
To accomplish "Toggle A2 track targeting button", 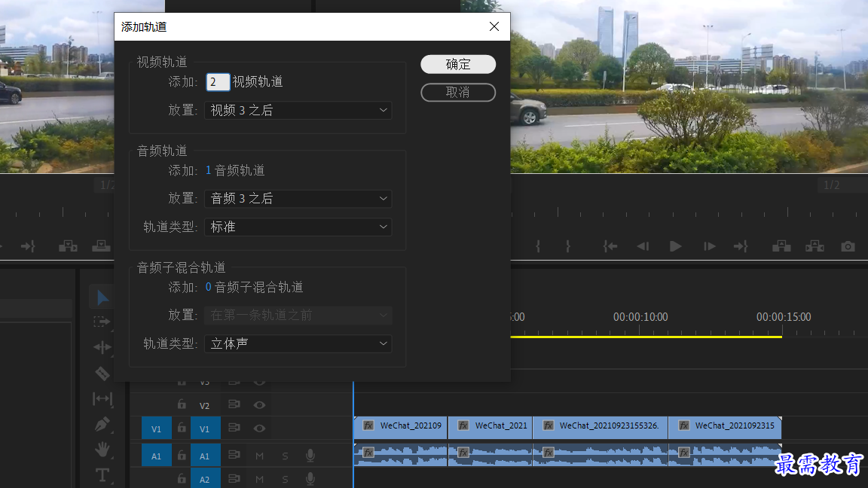I will pos(206,479).
